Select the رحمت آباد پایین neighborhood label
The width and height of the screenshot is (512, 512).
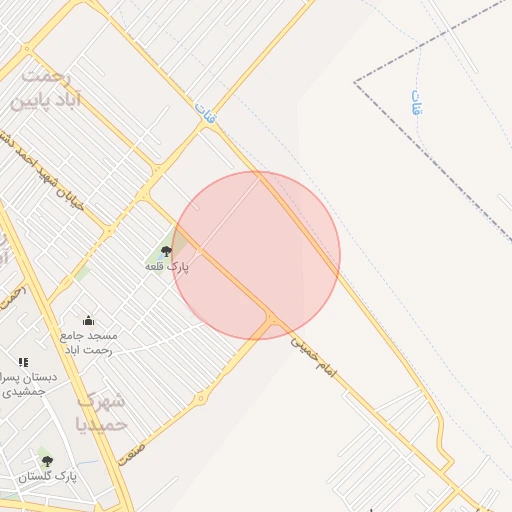[46, 90]
